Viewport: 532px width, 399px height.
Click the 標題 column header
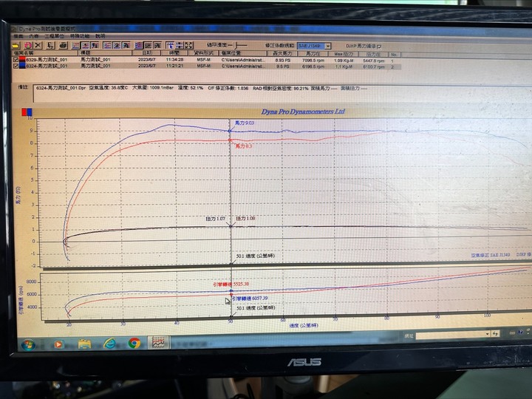point(105,53)
